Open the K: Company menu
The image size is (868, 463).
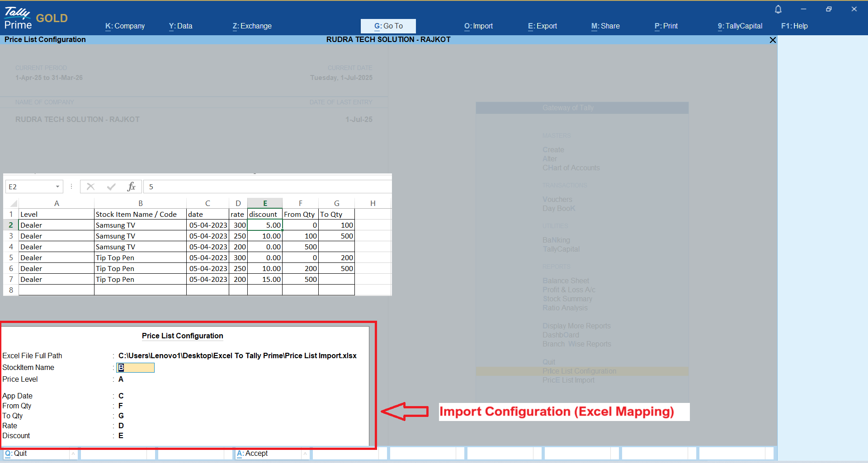pyautogui.click(x=125, y=26)
